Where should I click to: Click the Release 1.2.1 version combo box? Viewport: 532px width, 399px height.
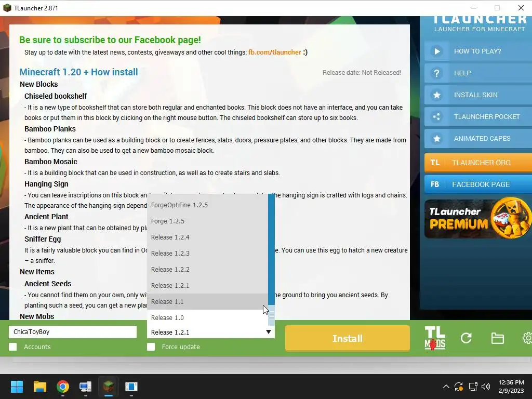(x=211, y=332)
